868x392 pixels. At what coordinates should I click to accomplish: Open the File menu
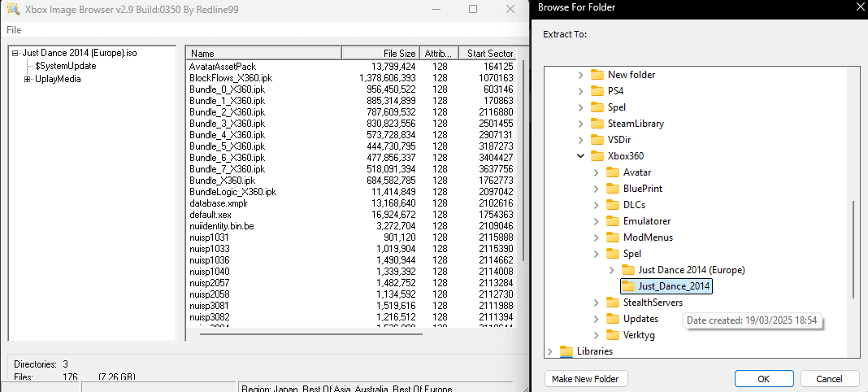[x=14, y=30]
